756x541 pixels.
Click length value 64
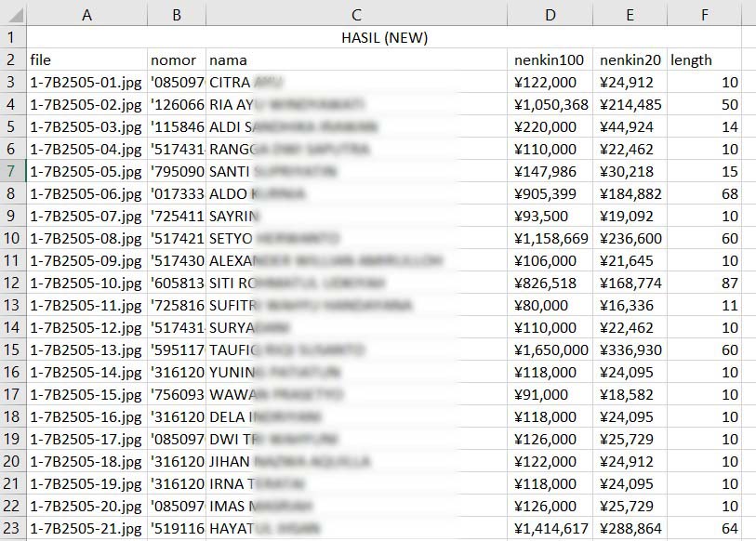[705, 528]
